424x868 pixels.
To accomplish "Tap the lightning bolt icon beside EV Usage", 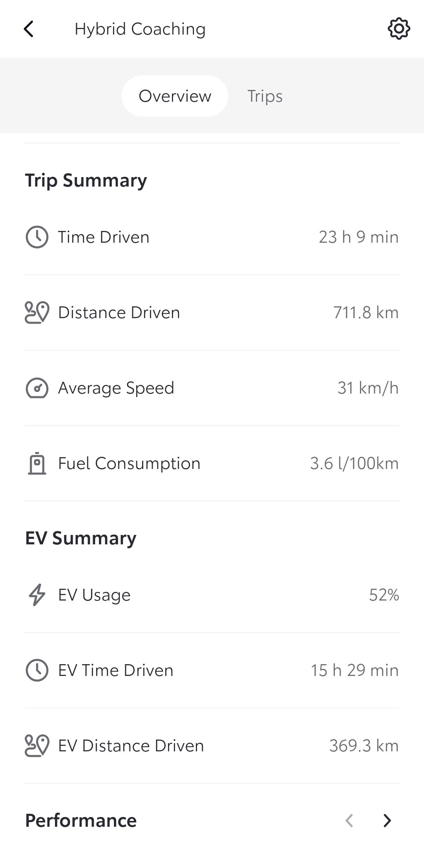I will coord(37,595).
